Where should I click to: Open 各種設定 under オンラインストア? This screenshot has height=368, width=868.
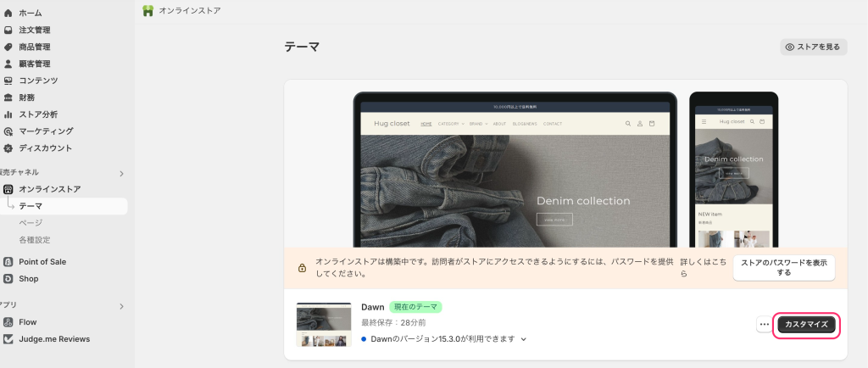[x=35, y=240]
